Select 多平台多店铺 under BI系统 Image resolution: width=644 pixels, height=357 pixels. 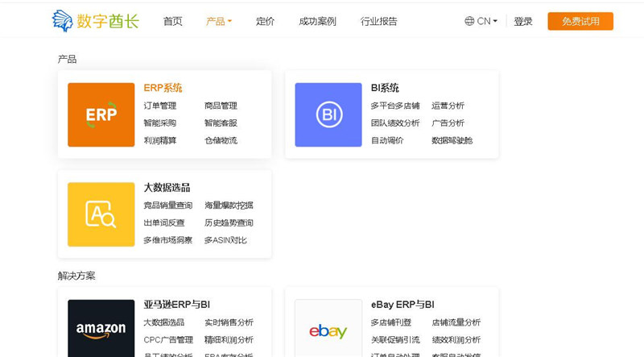[395, 106]
